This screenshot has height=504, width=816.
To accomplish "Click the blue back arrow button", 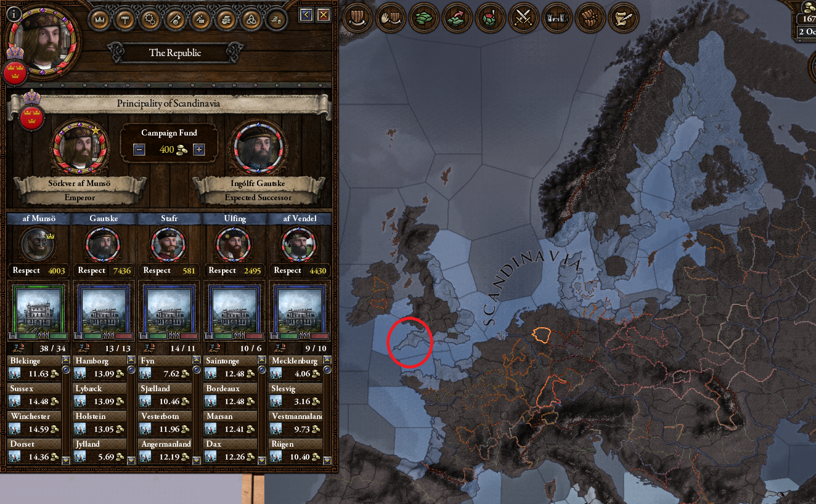I will pyautogui.click(x=306, y=15).
